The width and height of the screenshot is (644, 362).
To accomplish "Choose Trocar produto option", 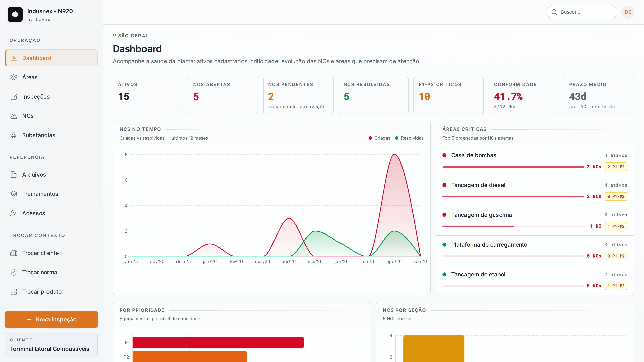I will pos(51,292).
